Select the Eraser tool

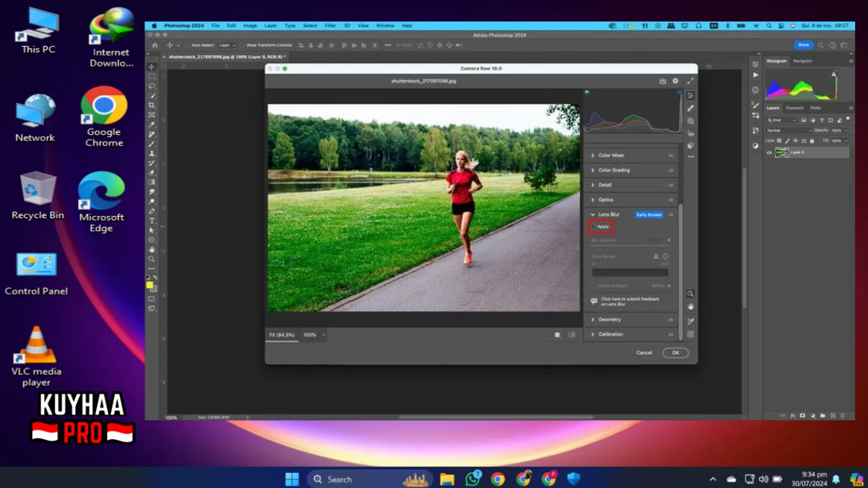(x=152, y=173)
